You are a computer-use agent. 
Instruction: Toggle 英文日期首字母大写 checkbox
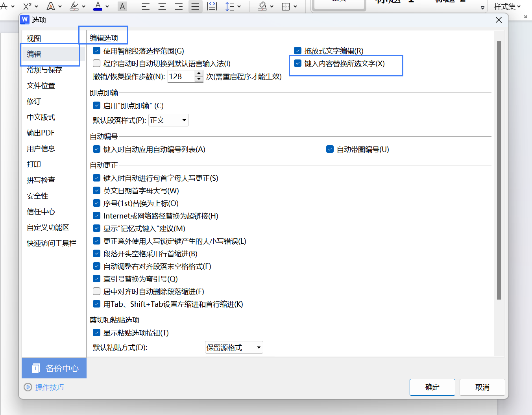[x=96, y=191]
